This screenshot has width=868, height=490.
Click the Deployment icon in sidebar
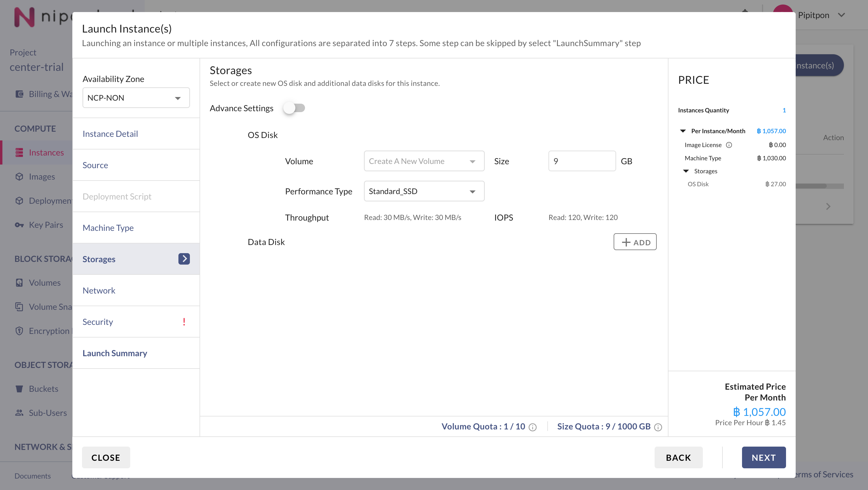click(19, 201)
